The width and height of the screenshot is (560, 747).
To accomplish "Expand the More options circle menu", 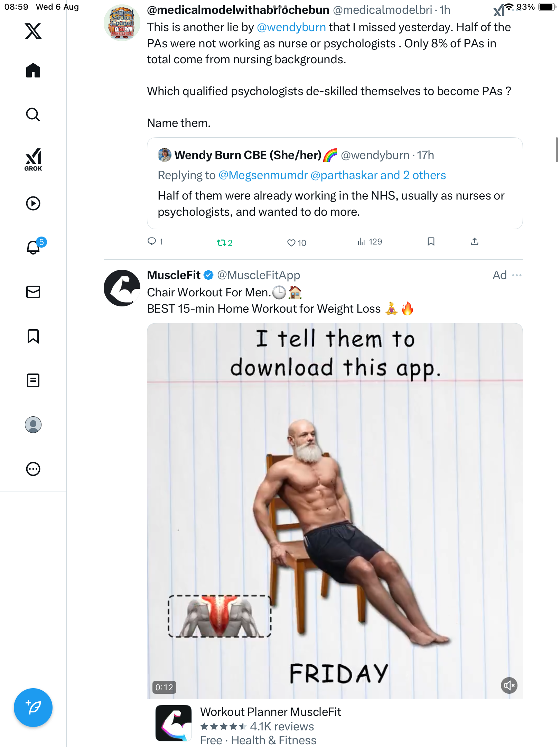I will pyautogui.click(x=33, y=469).
